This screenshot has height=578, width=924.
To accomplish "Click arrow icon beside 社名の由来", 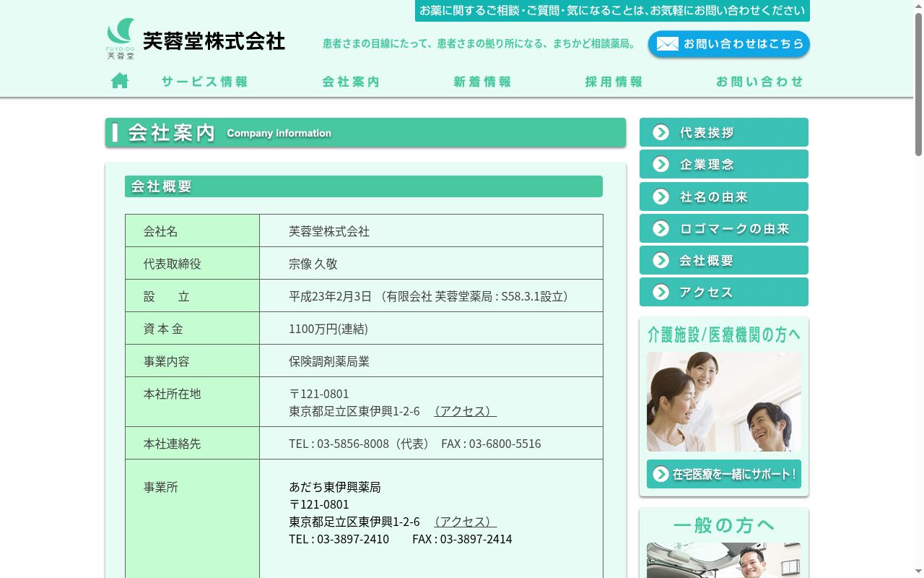I will (661, 197).
